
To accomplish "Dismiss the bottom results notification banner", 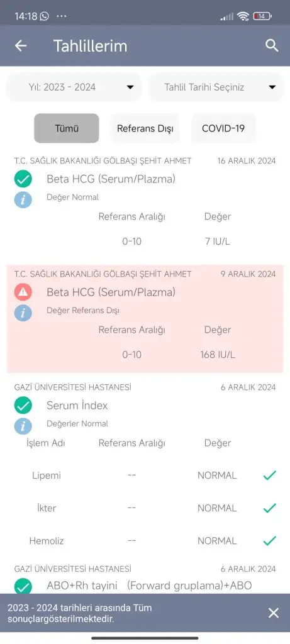I will point(274,613).
